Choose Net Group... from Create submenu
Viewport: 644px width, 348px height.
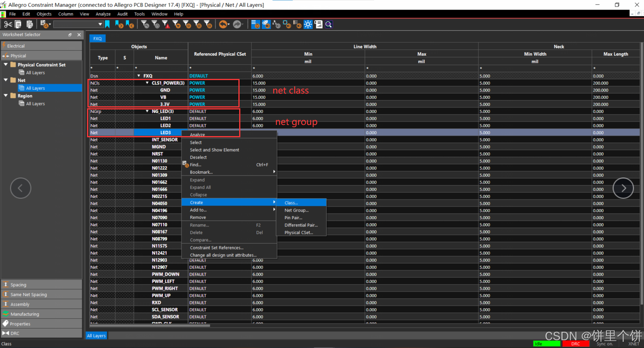(301, 210)
